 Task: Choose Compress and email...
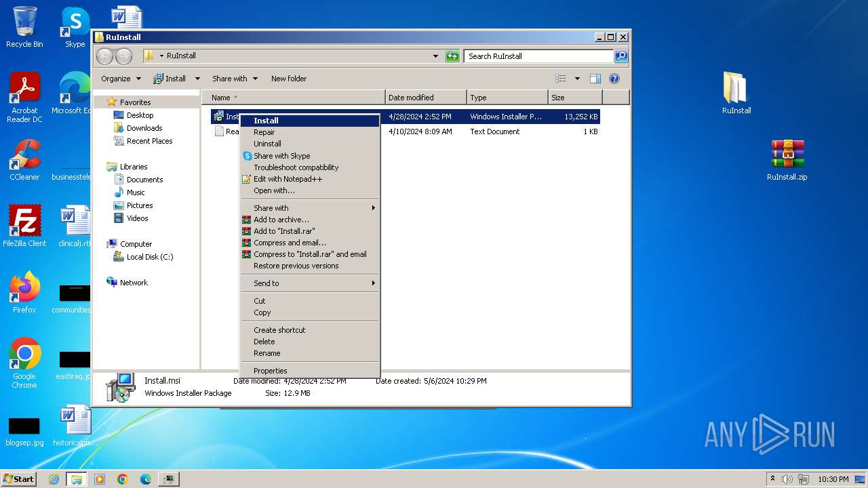click(310, 243)
